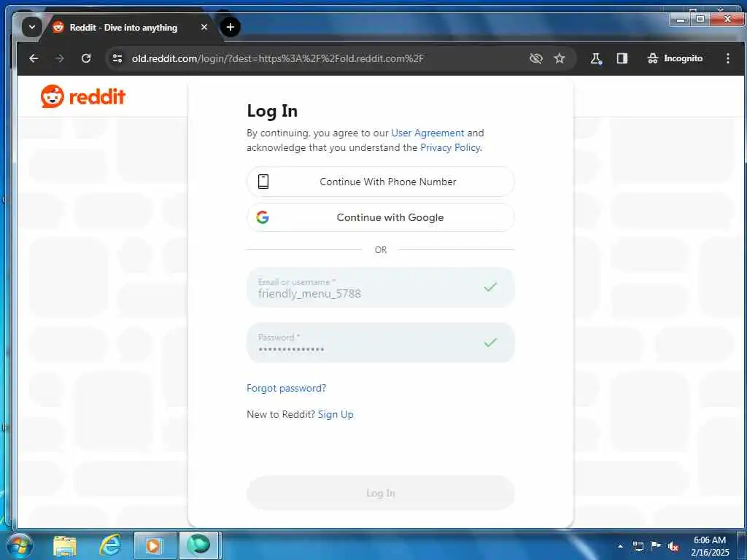The image size is (747, 560).
Task: Click the checkmark in the password field
Action: (x=490, y=343)
